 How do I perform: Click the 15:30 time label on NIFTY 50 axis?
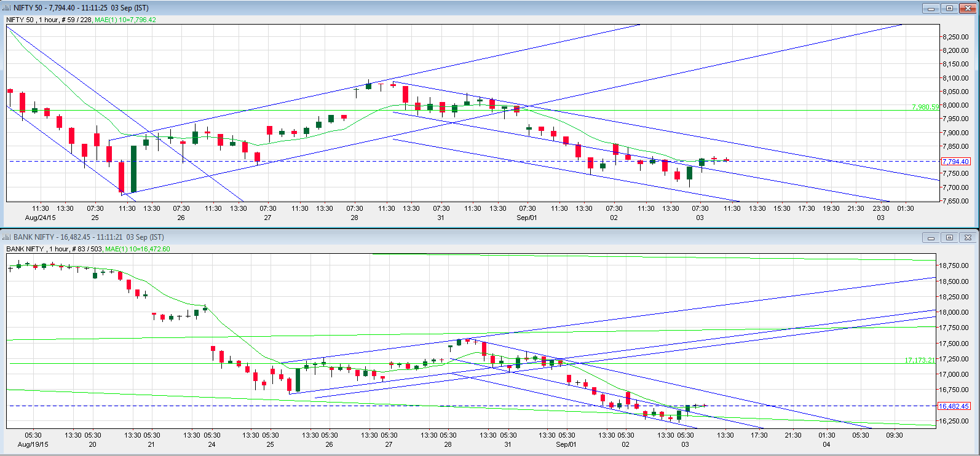point(782,208)
